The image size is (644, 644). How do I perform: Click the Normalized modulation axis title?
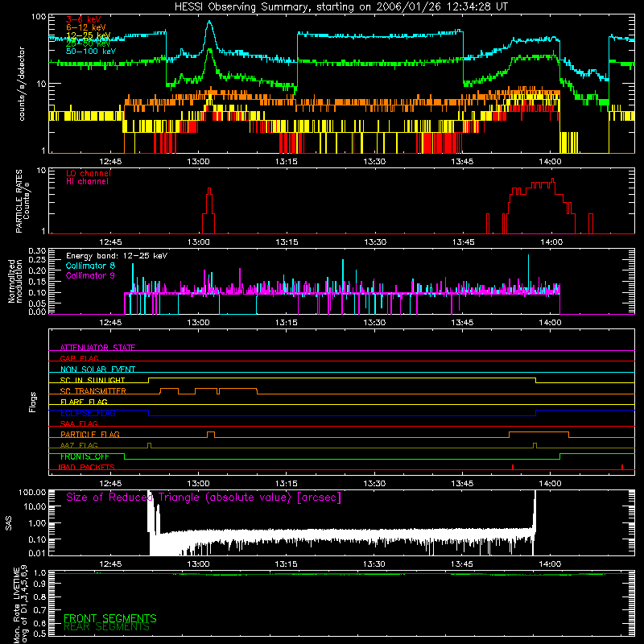coord(15,281)
